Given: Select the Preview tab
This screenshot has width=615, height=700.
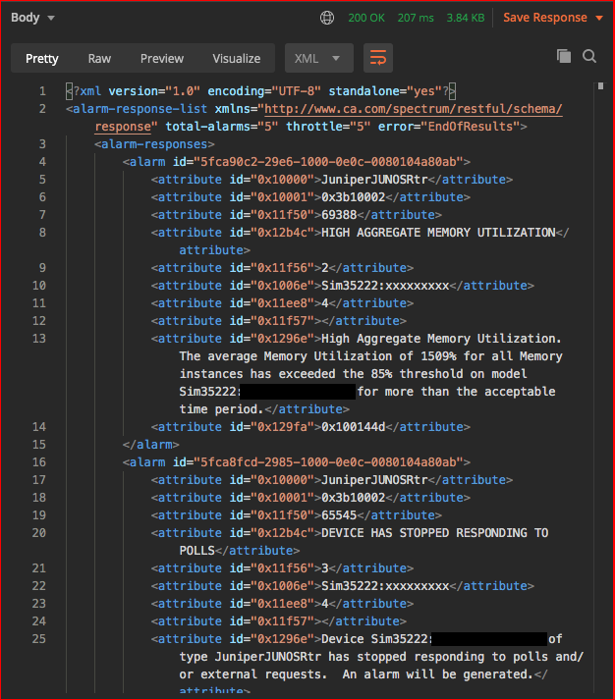Looking at the screenshot, I should click(162, 59).
